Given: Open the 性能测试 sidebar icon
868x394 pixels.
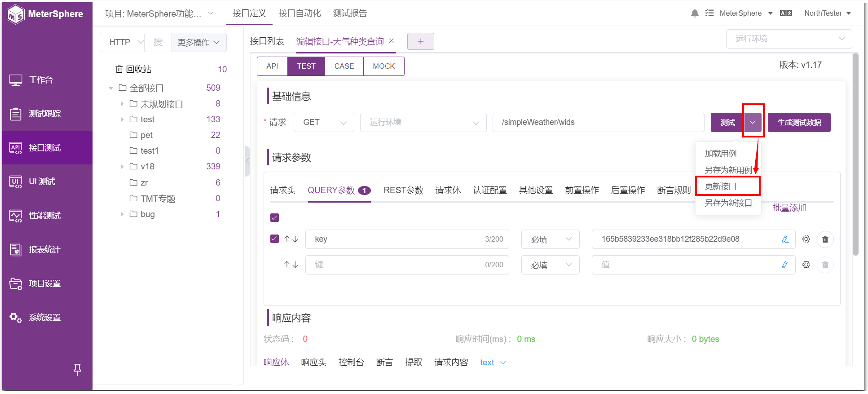Looking at the screenshot, I should [x=16, y=216].
